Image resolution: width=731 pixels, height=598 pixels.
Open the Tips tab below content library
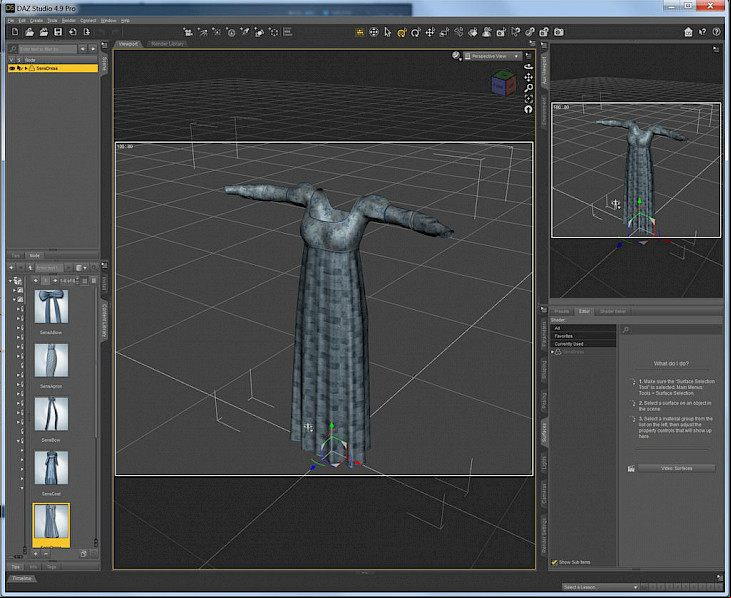[x=15, y=567]
